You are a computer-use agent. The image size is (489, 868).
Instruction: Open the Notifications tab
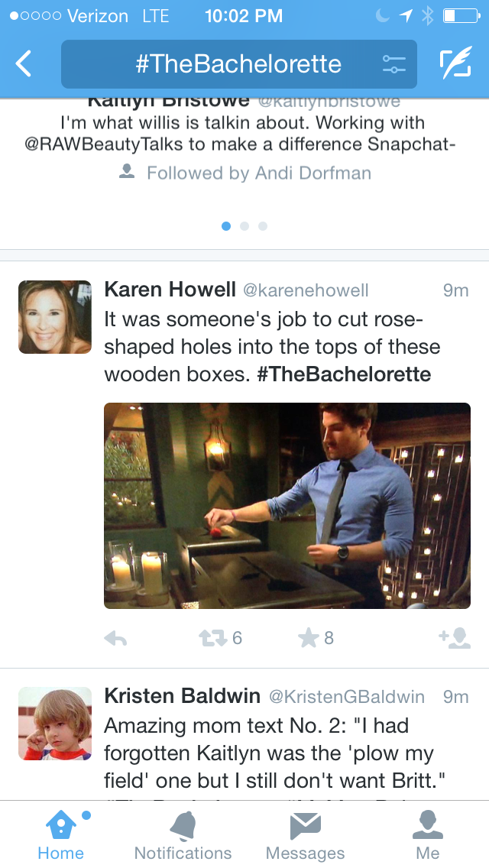click(x=183, y=834)
